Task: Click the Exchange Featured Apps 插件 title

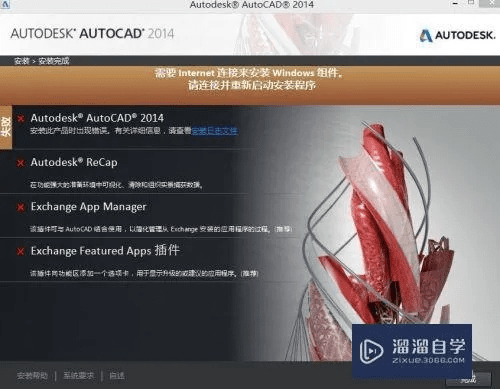Action: (105, 250)
